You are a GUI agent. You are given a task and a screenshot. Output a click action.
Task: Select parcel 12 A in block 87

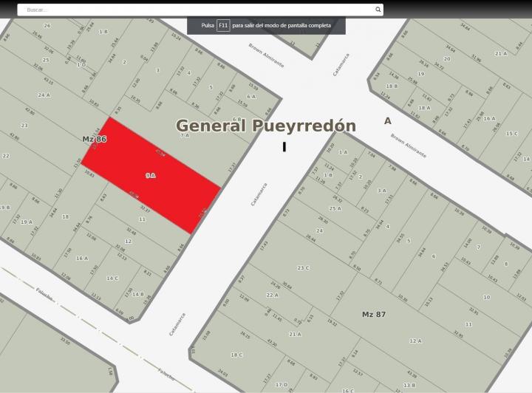coord(415,341)
